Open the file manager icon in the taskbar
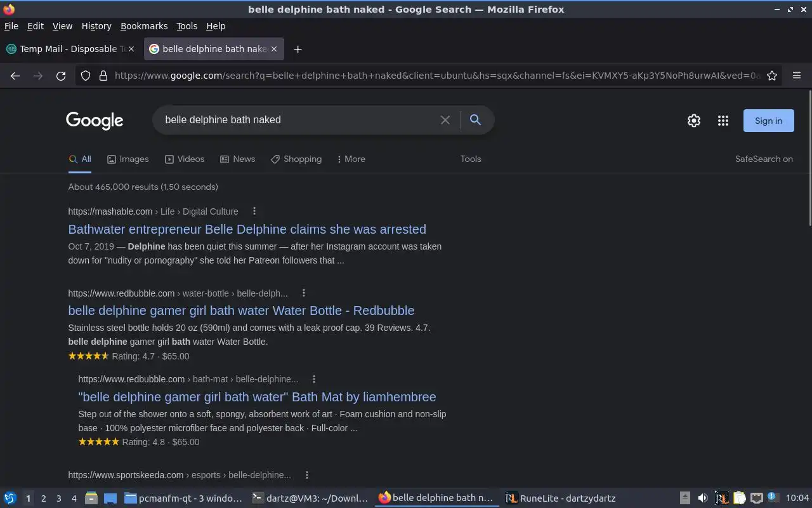The width and height of the screenshot is (812, 508). pos(91,498)
